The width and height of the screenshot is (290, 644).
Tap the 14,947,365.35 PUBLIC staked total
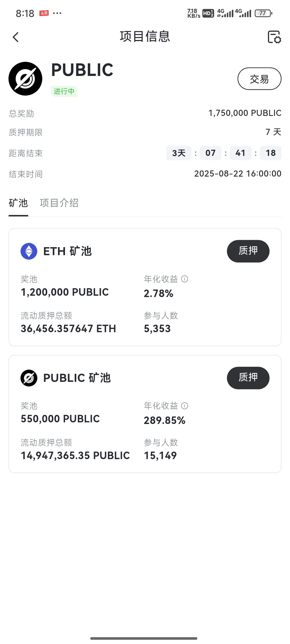click(75, 455)
